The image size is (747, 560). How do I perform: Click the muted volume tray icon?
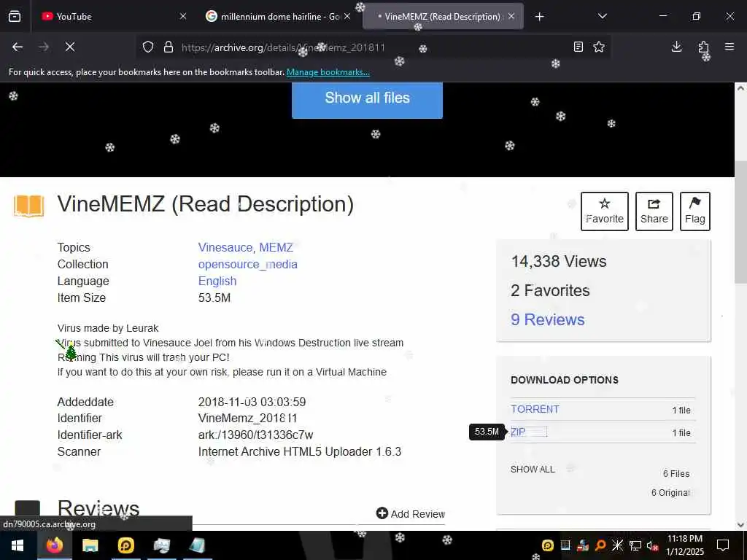coord(652,545)
